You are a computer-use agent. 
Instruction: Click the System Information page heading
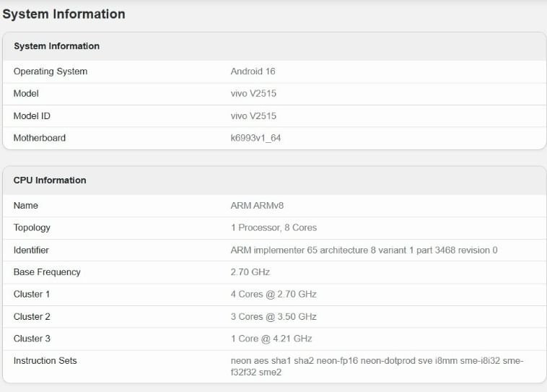tap(64, 14)
